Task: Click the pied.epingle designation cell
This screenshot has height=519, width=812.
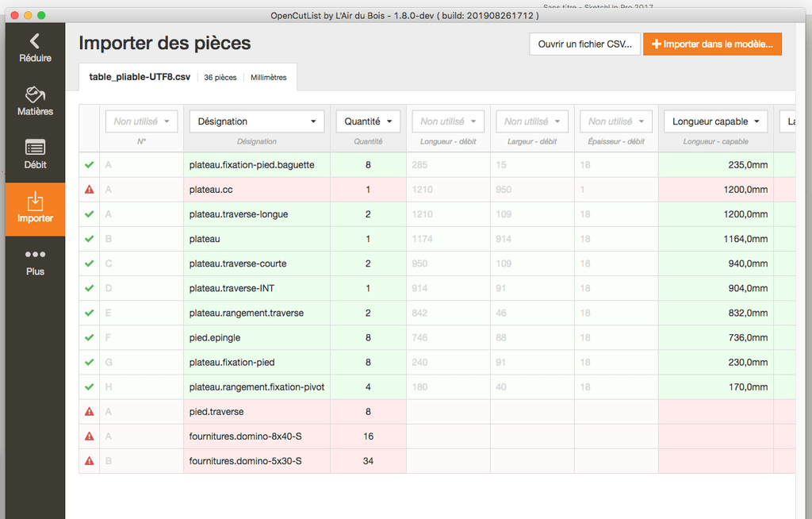Action: pos(257,337)
